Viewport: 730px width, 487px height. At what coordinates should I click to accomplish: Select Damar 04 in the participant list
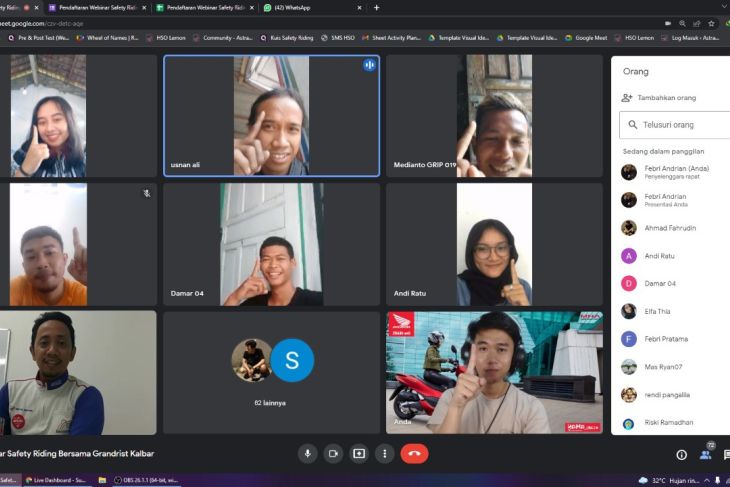(x=675, y=283)
